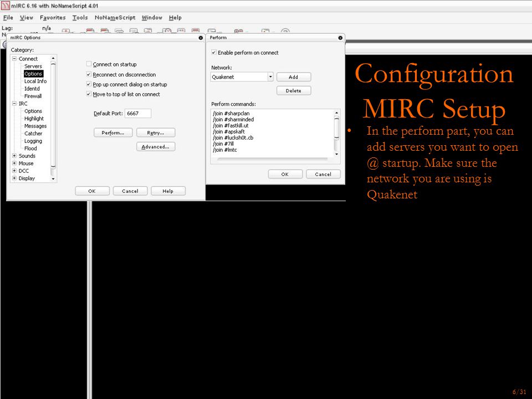This screenshot has width=532, height=399.
Task: Select Local Info in the category tree
Action: pyautogui.click(x=35, y=81)
